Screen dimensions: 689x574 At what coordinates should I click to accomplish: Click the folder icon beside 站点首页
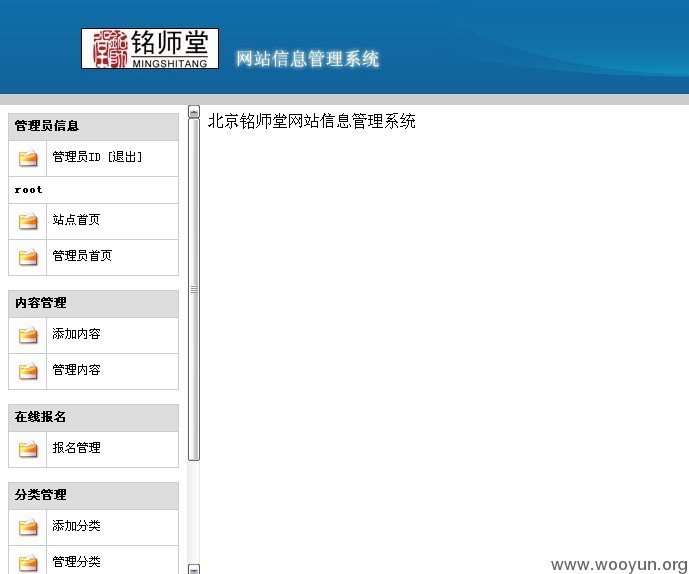[28, 221]
